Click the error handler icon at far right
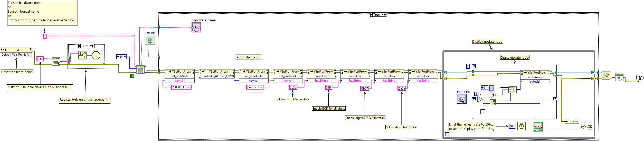Viewport: 644px width, 141px height. point(640,78)
